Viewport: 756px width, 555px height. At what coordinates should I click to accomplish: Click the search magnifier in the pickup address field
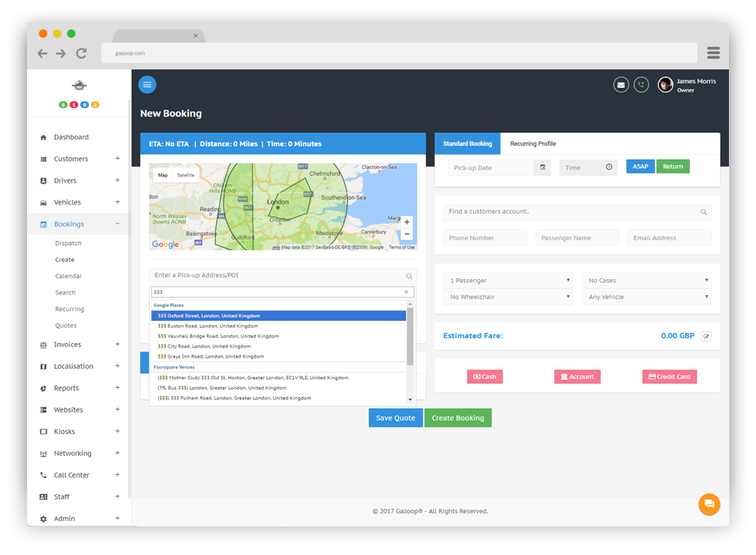(x=409, y=276)
